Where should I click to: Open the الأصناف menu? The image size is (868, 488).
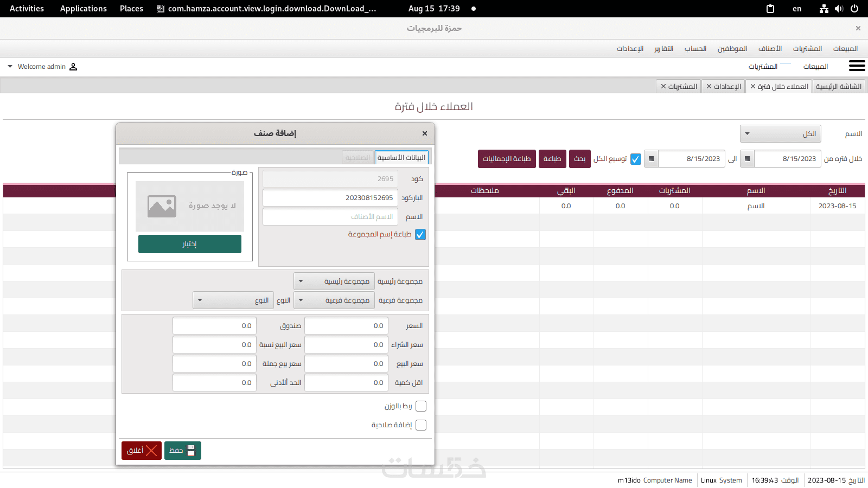click(770, 49)
